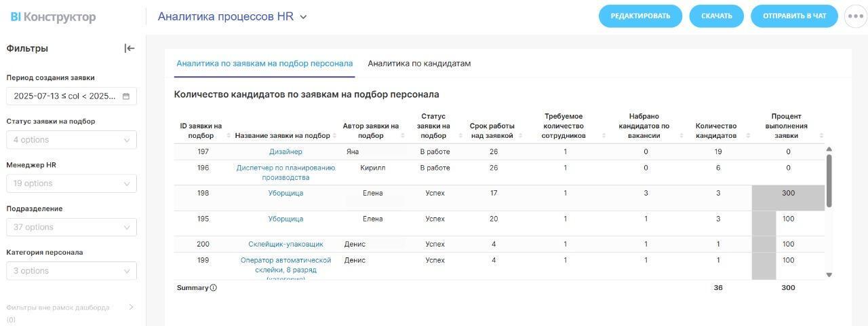Click the 100 percent bar in row 200

click(x=764, y=244)
